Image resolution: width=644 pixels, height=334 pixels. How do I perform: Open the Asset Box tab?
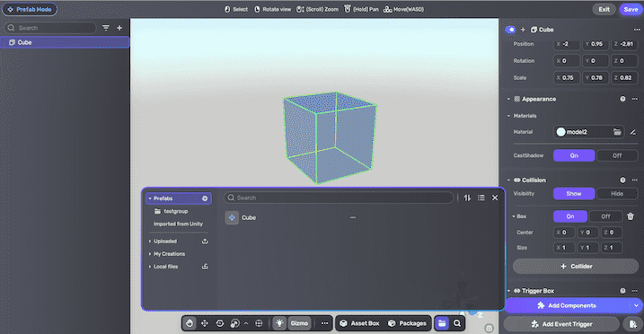[x=360, y=323]
